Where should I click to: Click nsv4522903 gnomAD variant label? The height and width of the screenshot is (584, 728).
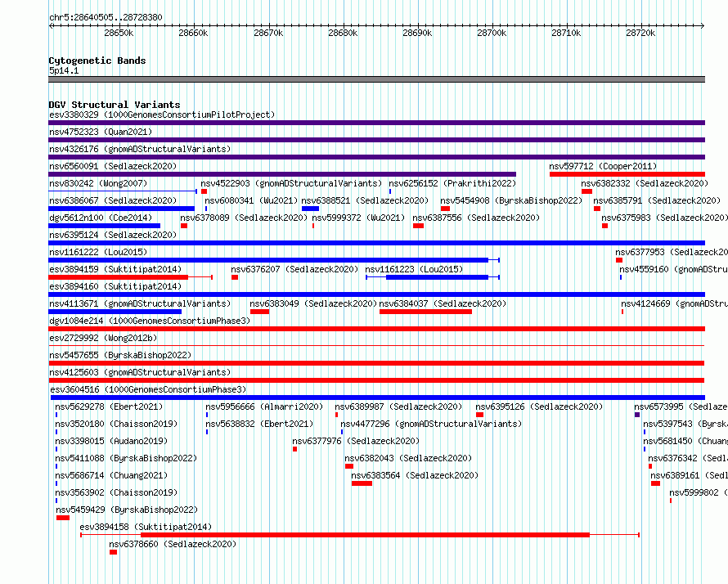click(291, 183)
